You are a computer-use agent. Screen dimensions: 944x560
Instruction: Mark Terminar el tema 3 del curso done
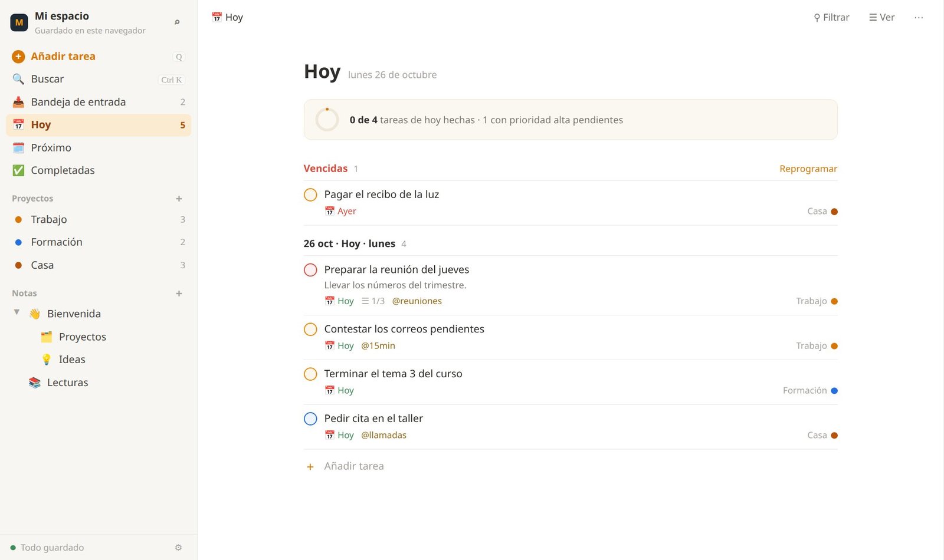310,374
